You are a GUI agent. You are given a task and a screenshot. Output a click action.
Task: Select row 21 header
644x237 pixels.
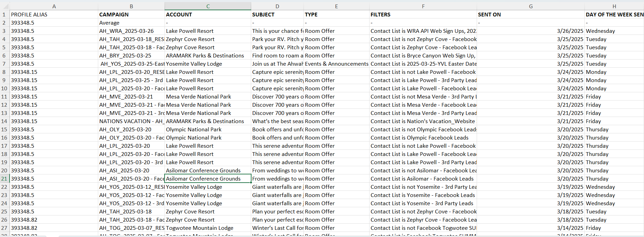click(5, 179)
